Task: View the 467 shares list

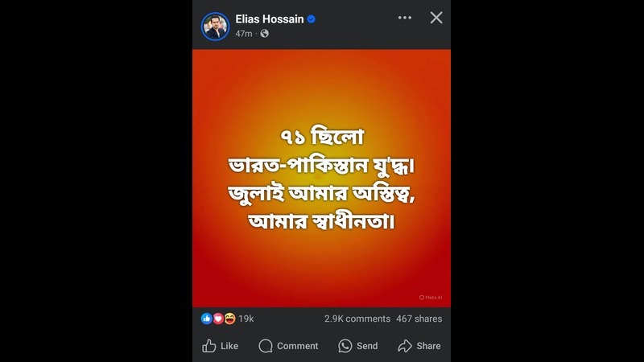Action: [x=419, y=319]
